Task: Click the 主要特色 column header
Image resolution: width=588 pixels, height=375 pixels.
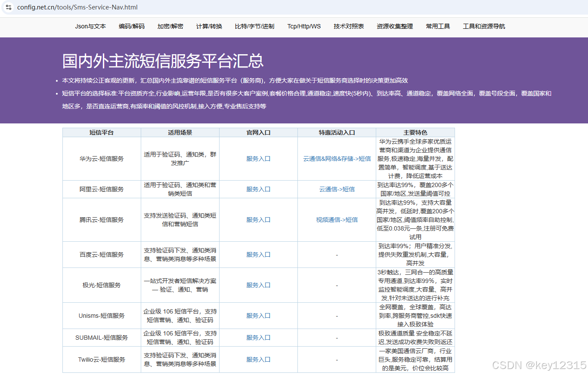Action: coord(415,132)
